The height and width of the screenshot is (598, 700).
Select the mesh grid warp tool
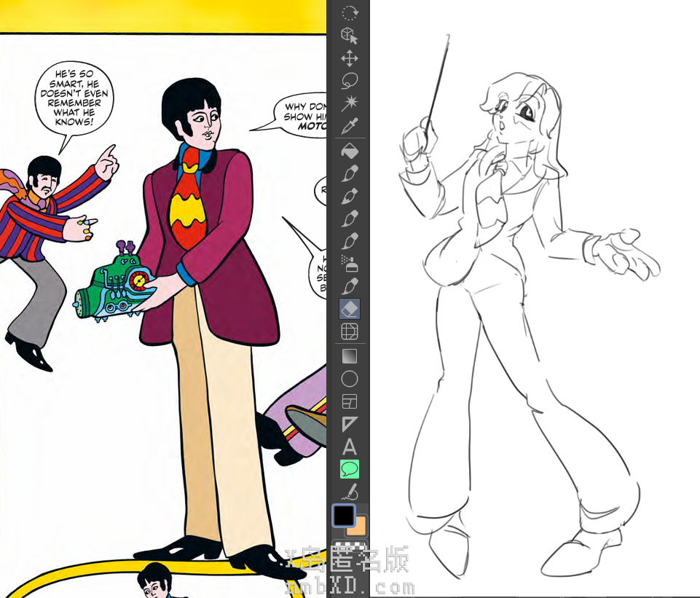(x=350, y=332)
